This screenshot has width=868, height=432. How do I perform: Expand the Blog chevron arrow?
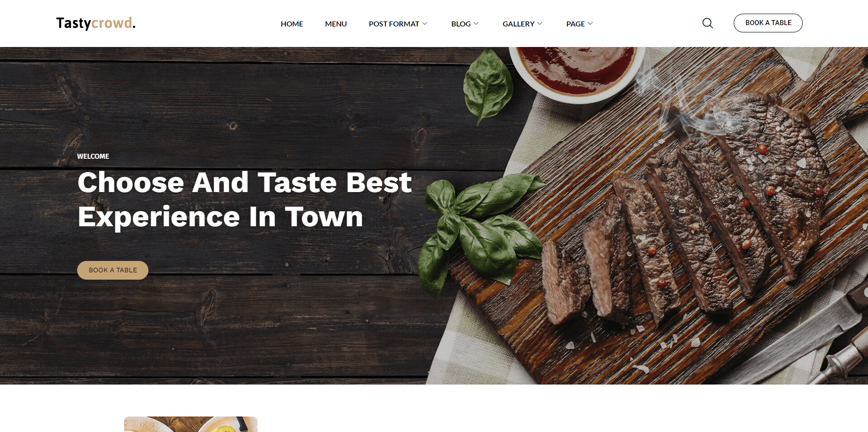pos(476,24)
